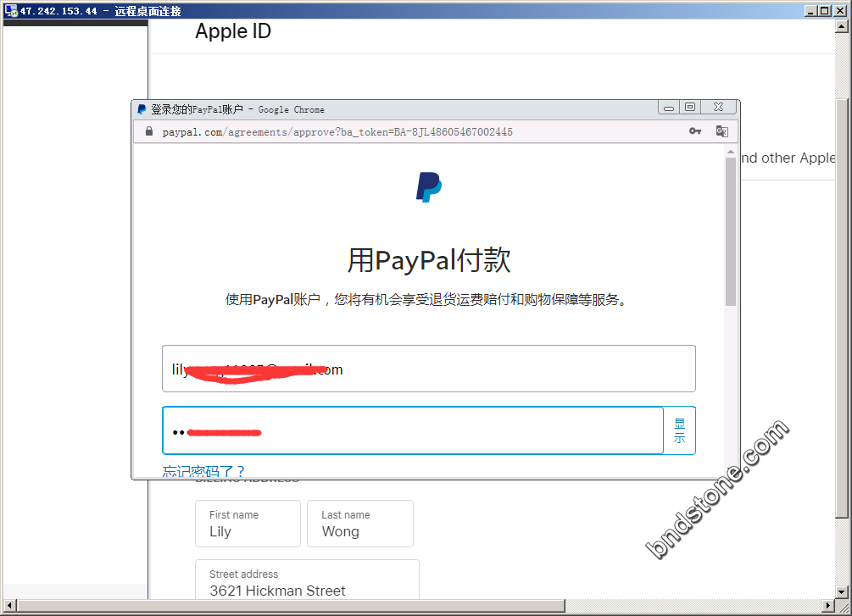852x616 pixels.
Task: Click the PayPal logo on login page
Action: [x=429, y=187]
